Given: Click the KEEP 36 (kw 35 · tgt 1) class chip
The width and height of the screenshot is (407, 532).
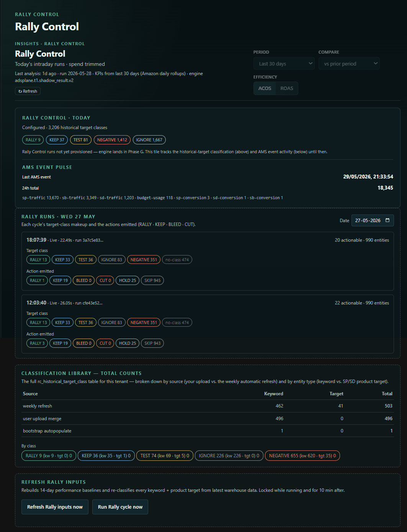Looking at the screenshot, I should click(x=106, y=456).
